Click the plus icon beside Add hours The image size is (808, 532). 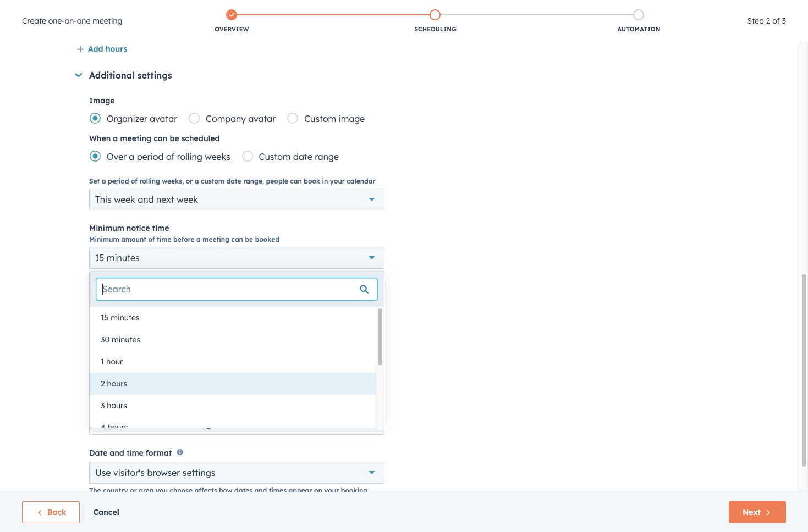(80, 49)
